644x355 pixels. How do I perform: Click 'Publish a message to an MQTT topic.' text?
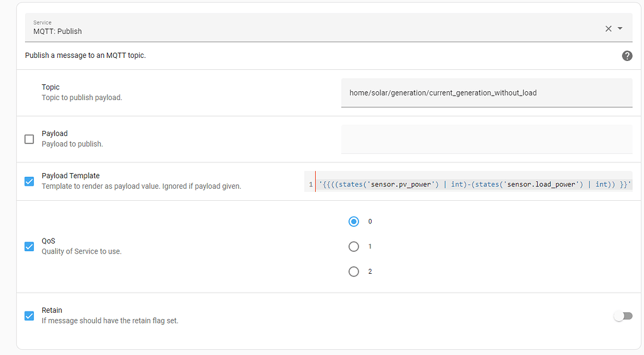(86, 55)
